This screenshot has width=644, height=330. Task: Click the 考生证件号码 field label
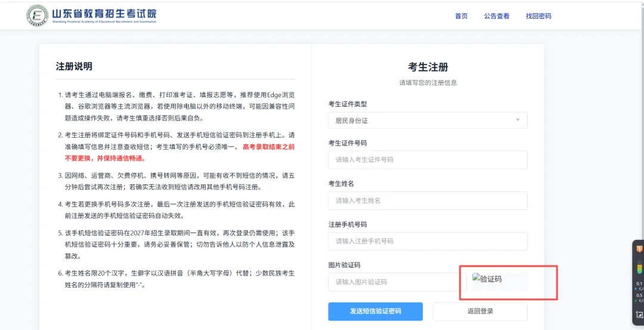tap(348, 143)
